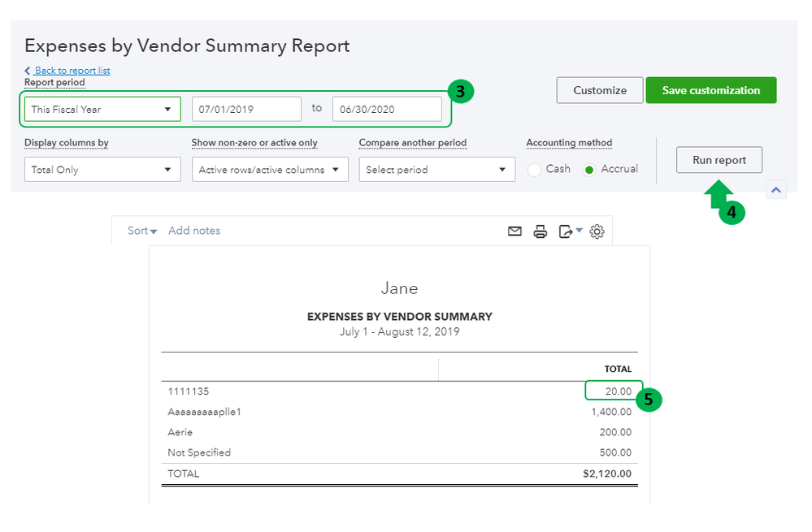Click the collapse panel chevron icon
The height and width of the screenshot is (532, 812).
tap(776, 189)
